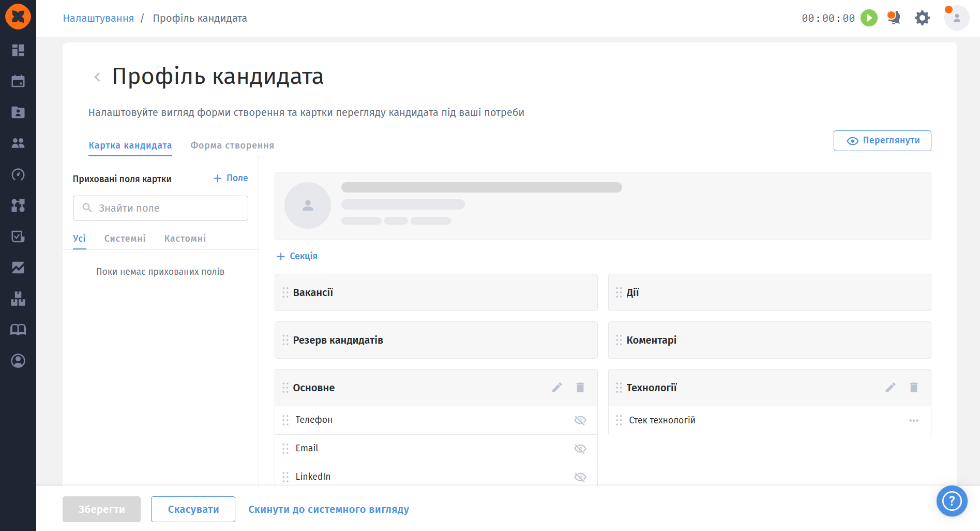Hide the LinkedIn field

(580, 477)
